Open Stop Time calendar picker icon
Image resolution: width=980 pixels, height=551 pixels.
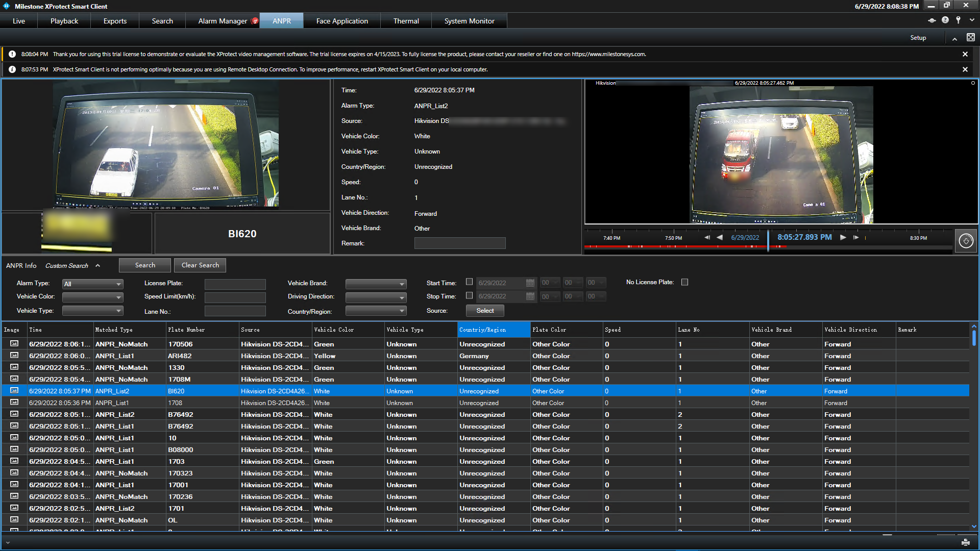(530, 296)
